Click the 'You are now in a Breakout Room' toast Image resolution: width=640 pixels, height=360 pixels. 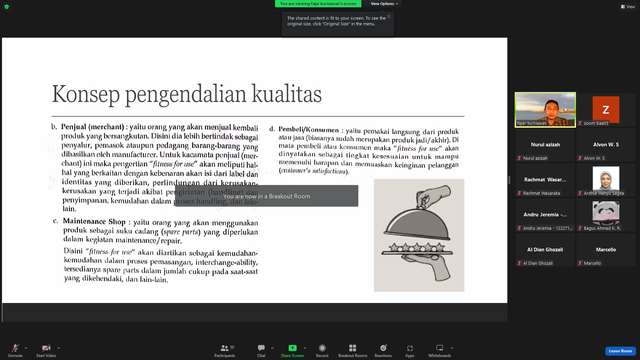[267, 196]
